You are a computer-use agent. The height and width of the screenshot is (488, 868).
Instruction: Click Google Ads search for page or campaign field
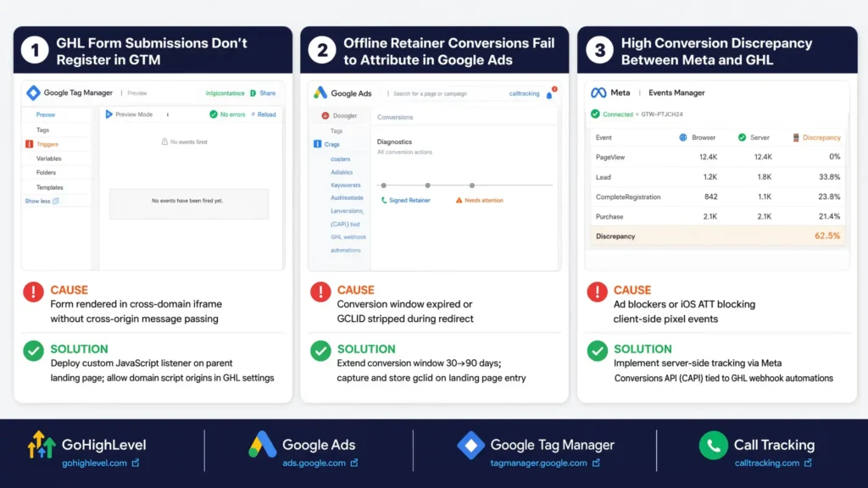pyautogui.click(x=430, y=93)
